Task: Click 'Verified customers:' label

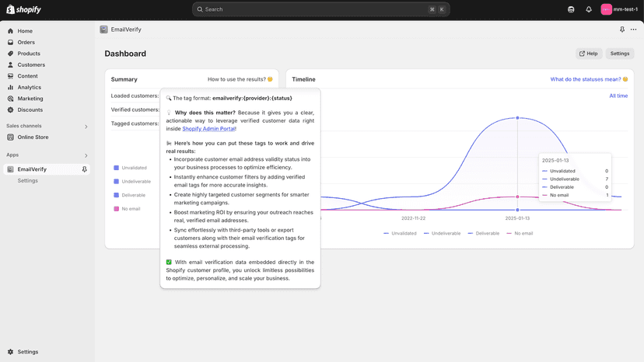Action: pos(135,110)
